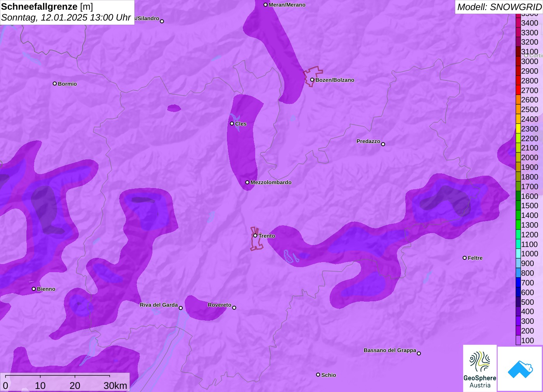Click the 600 m blue legend swatch
The height and width of the screenshot is (392, 543).
pos(518,292)
